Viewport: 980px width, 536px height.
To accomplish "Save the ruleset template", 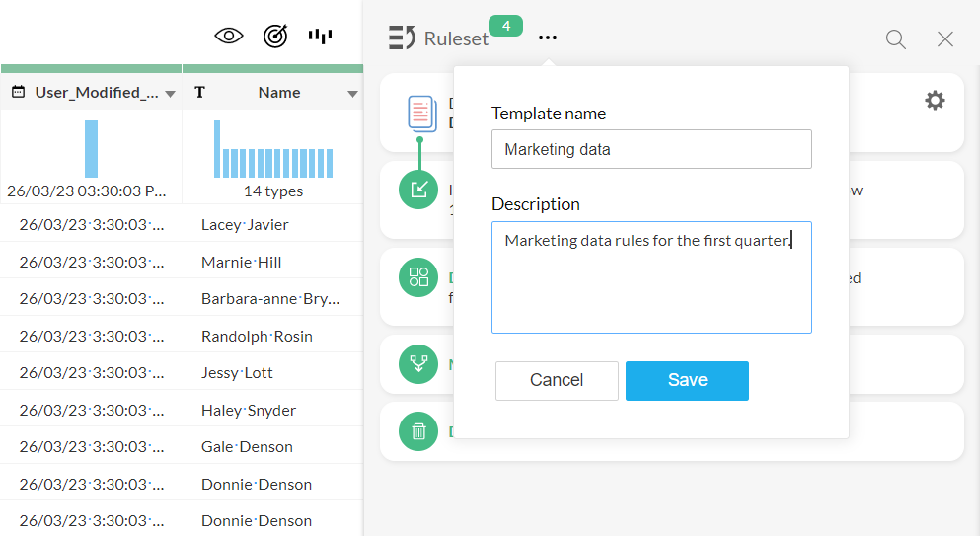I will [687, 381].
